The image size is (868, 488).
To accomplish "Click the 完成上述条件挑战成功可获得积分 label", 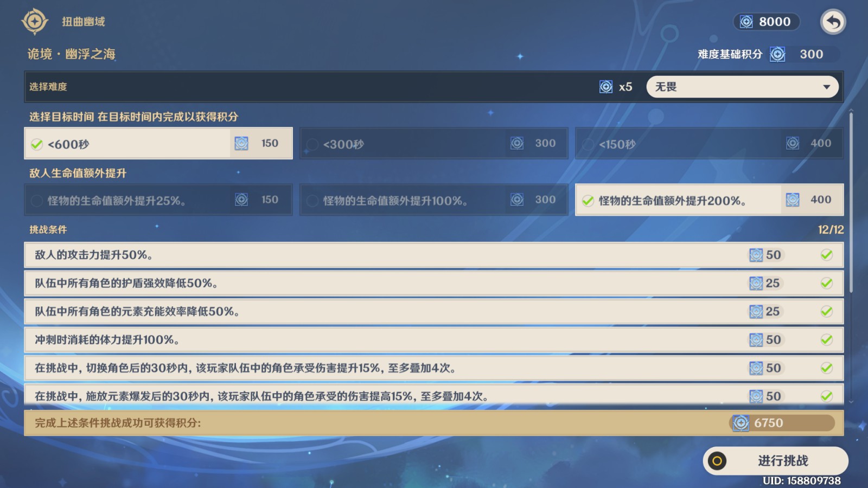I will tap(118, 423).
